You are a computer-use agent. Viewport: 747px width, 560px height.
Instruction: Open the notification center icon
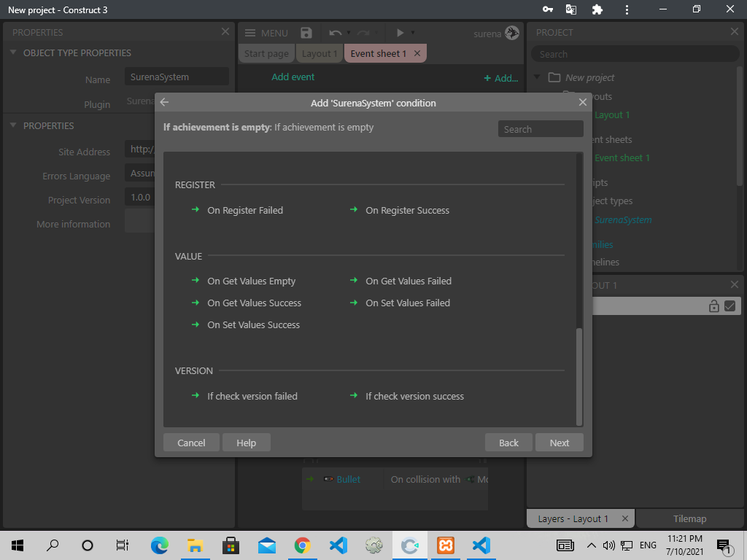coord(724,545)
